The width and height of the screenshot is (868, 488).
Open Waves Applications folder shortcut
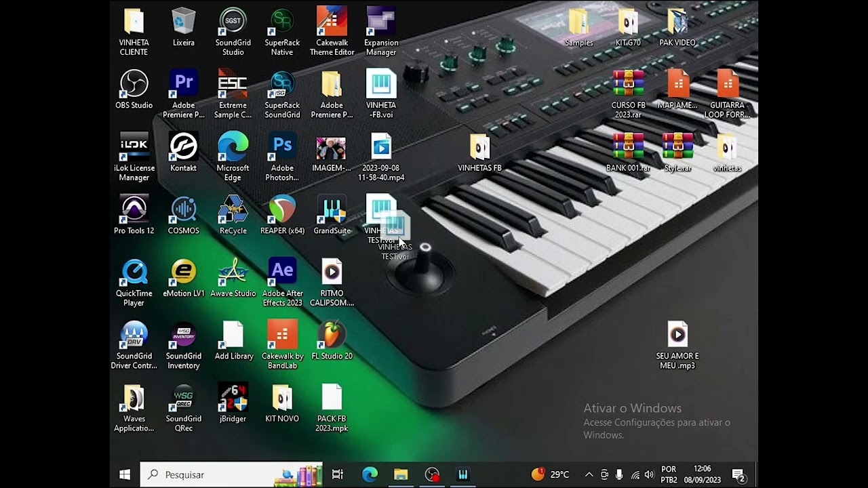click(x=134, y=407)
